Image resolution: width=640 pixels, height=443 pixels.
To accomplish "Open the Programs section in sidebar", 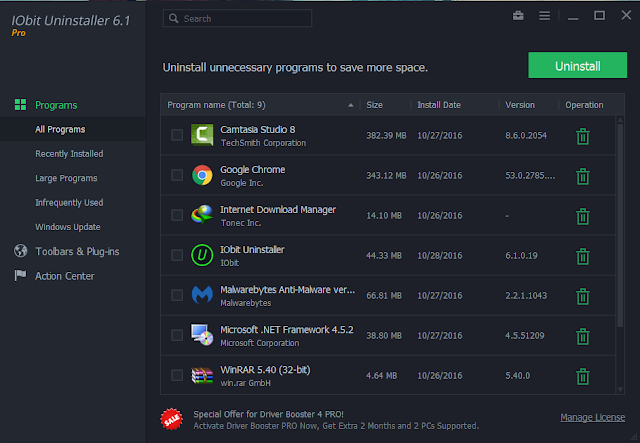I will (x=56, y=105).
